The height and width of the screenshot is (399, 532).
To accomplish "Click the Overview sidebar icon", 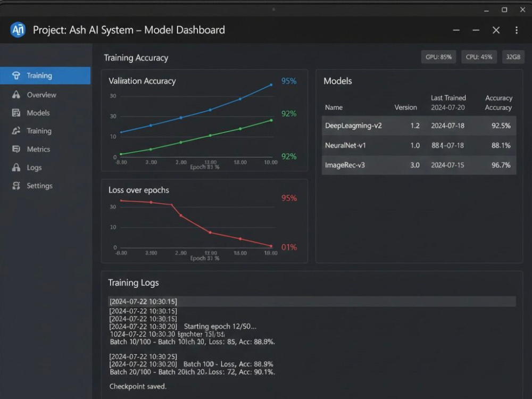I will click(16, 95).
